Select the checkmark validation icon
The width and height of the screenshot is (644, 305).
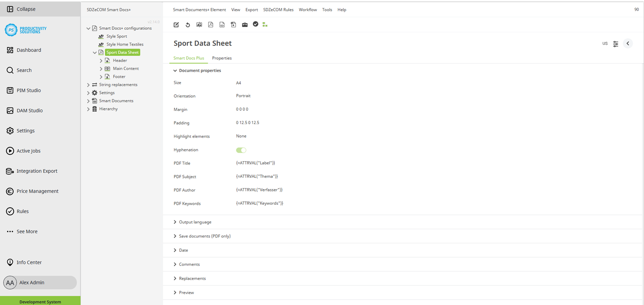pyautogui.click(x=256, y=24)
